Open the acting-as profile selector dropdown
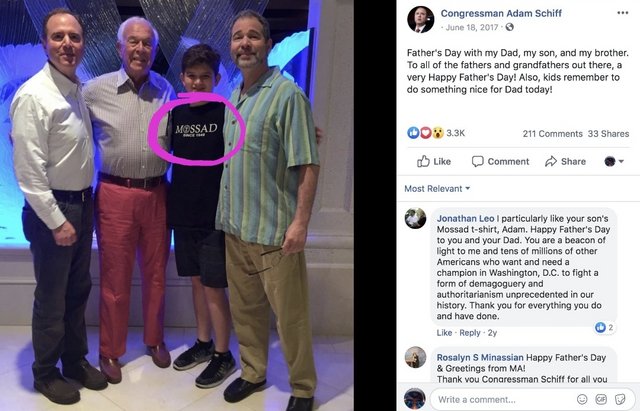 pos(614,162)
